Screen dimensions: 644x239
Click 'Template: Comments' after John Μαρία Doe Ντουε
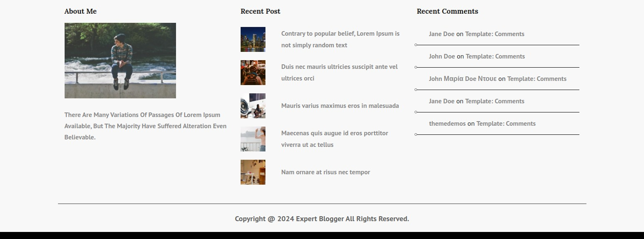[x=537, y=79]
